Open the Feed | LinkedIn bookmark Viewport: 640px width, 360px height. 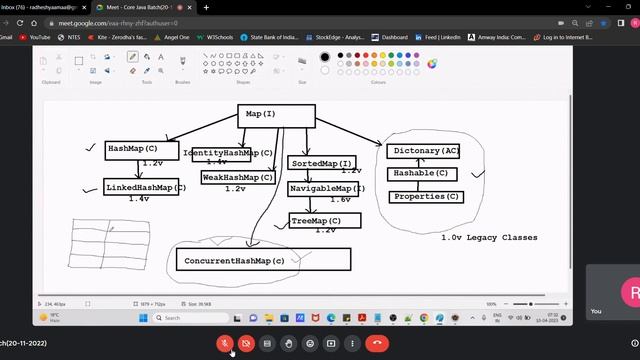pos(438,37)
